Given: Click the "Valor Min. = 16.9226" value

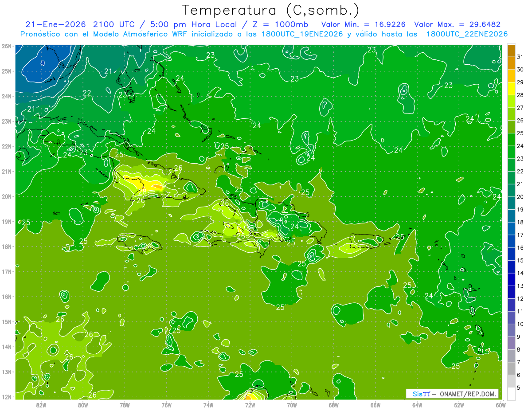Looking at the screenshot, I should pyautogui.click(x=364, y=24).
